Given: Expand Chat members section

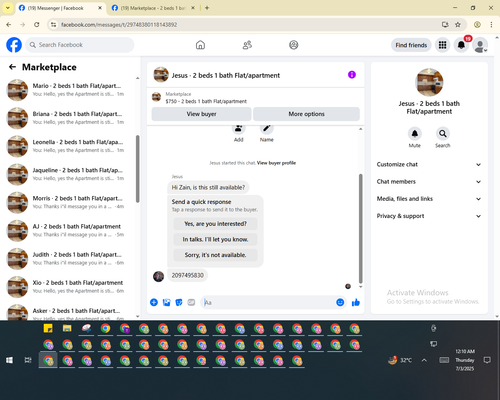Looking at the screenshot, I should pyautogui.click(x=429, y=182).
